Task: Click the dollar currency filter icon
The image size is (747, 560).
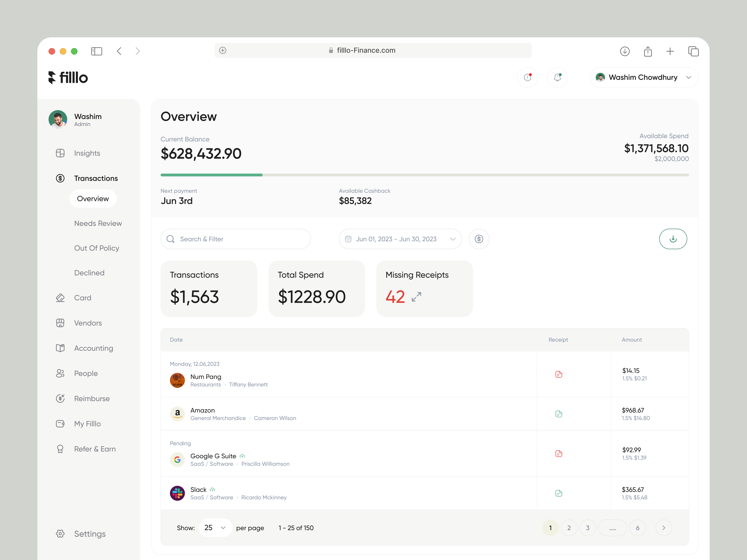Action: [x=479, y=239]
